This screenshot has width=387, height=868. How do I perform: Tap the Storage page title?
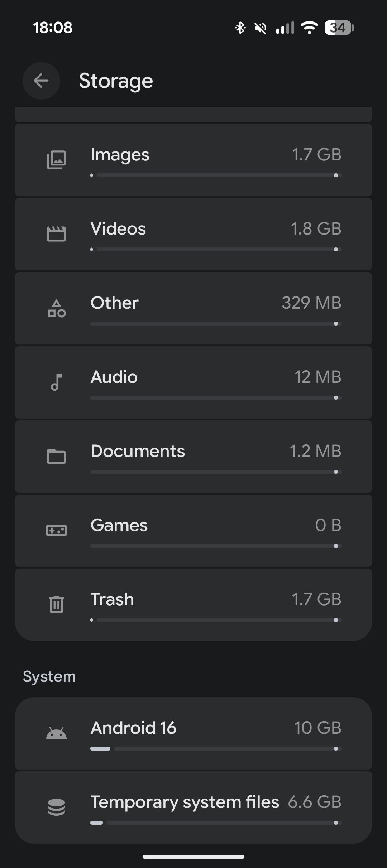[x=116, y=81]
